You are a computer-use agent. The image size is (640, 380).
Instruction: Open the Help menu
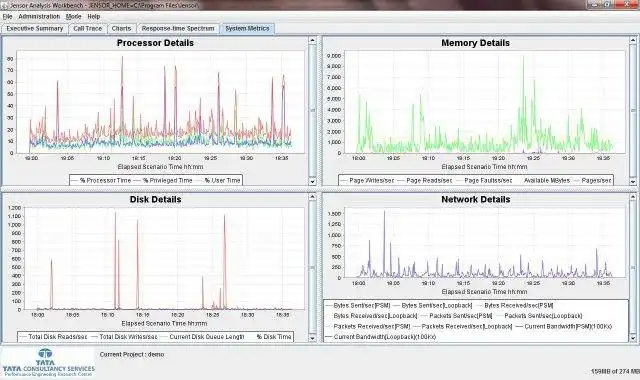[93, 17]
